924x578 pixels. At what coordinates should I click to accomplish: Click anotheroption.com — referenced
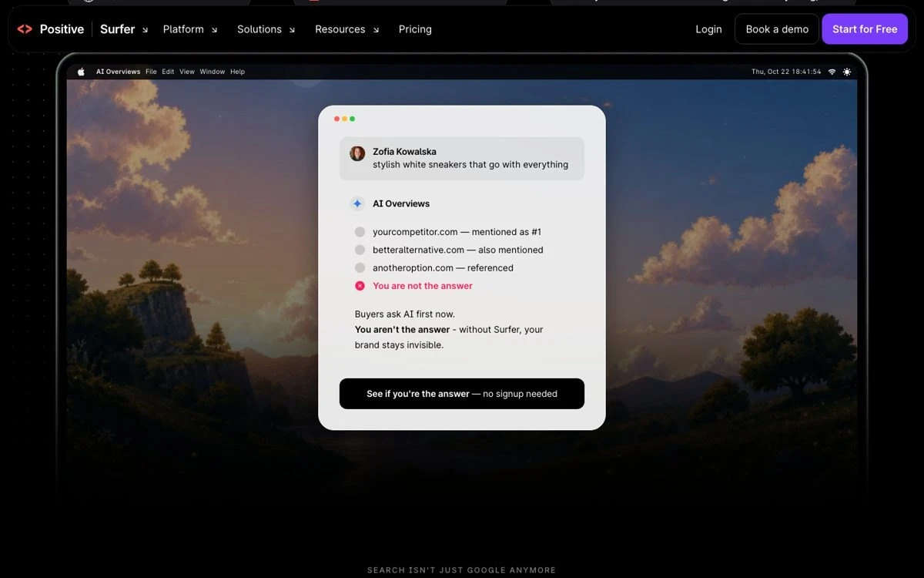[443, 268]
